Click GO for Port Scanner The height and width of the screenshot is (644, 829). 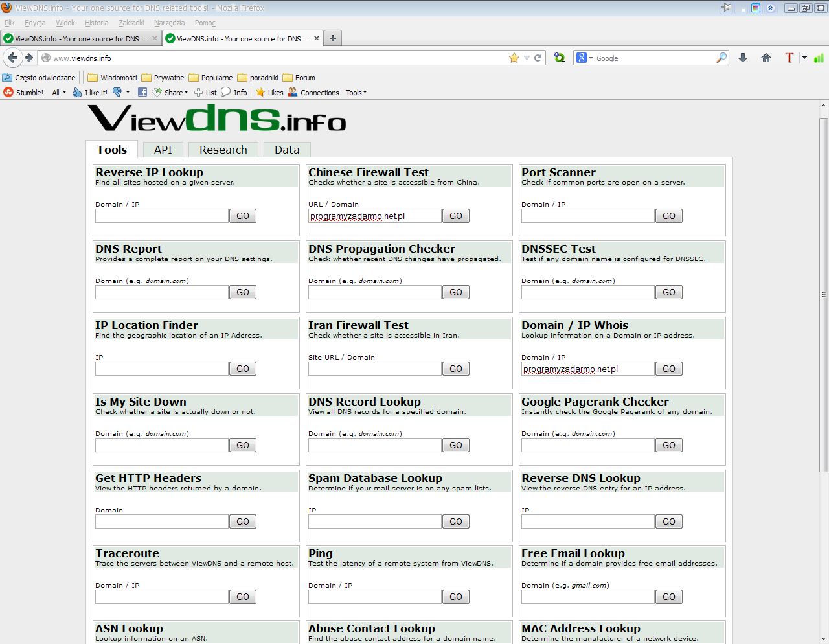(669, 216)
